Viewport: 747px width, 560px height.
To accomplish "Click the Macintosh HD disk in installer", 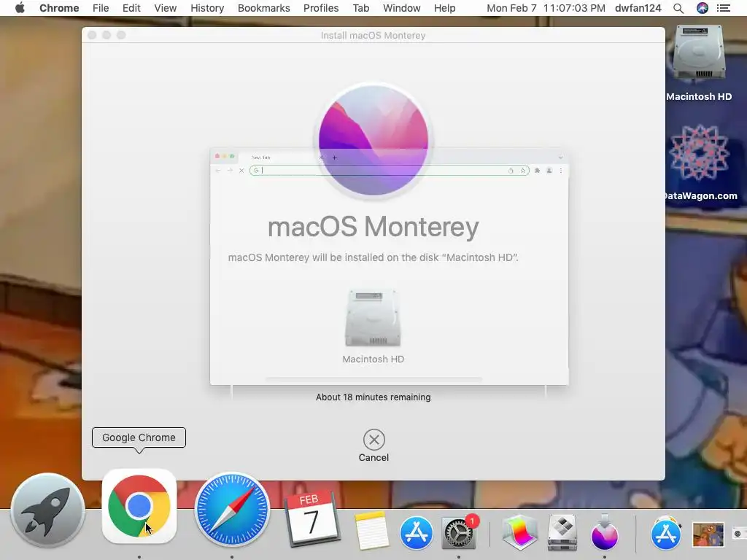I will [x=373, y=318].
